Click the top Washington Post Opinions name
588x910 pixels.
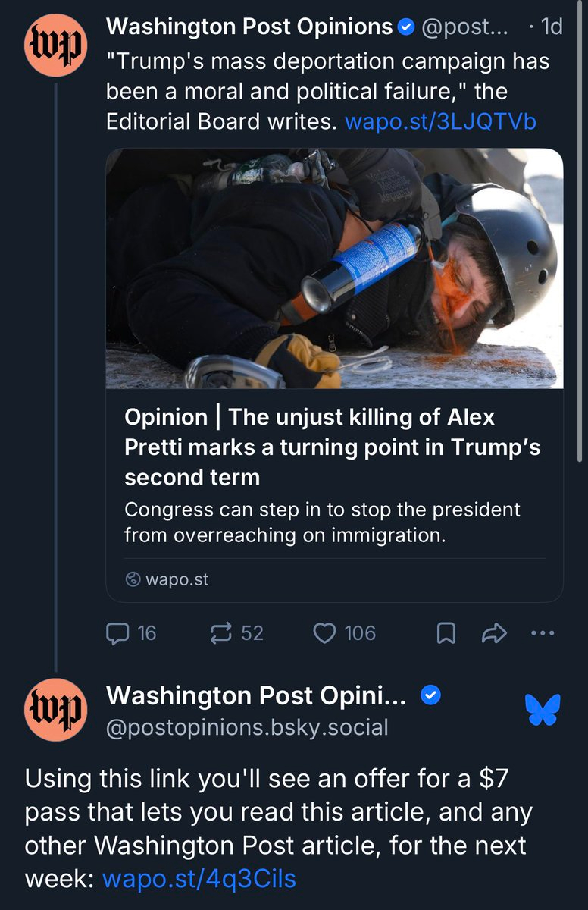[x=249, y=27]
